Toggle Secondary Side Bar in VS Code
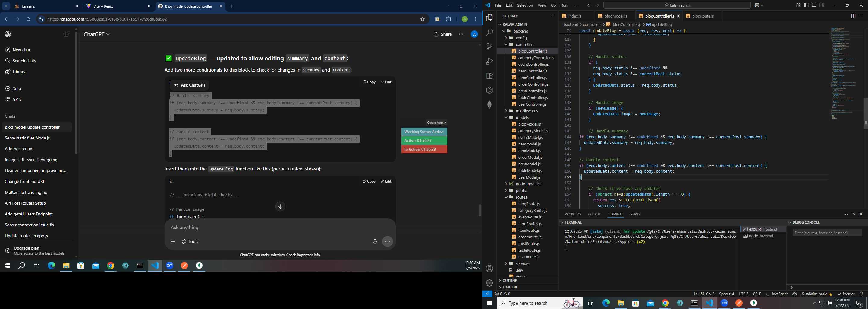868x309 pixels. click(x=822, y=5)
